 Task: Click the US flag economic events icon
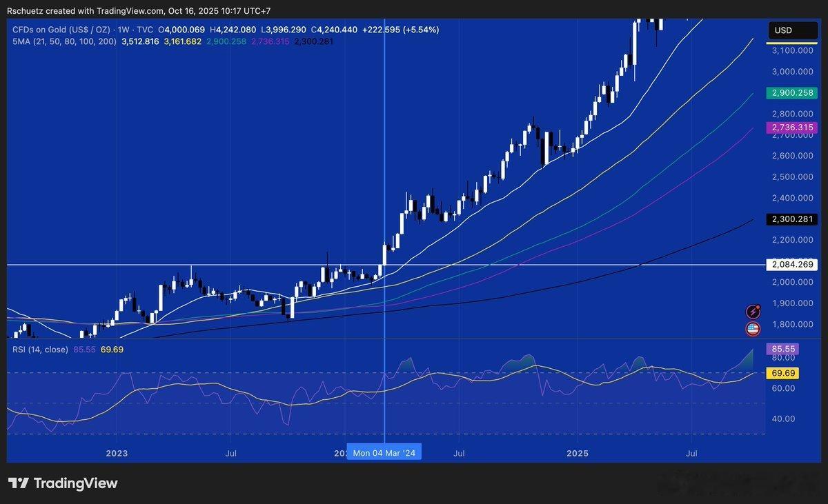(x=753, y=329)
